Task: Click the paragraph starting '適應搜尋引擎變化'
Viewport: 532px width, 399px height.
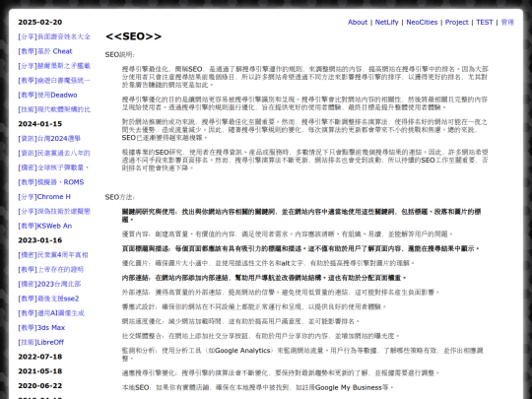Action: 281,373
